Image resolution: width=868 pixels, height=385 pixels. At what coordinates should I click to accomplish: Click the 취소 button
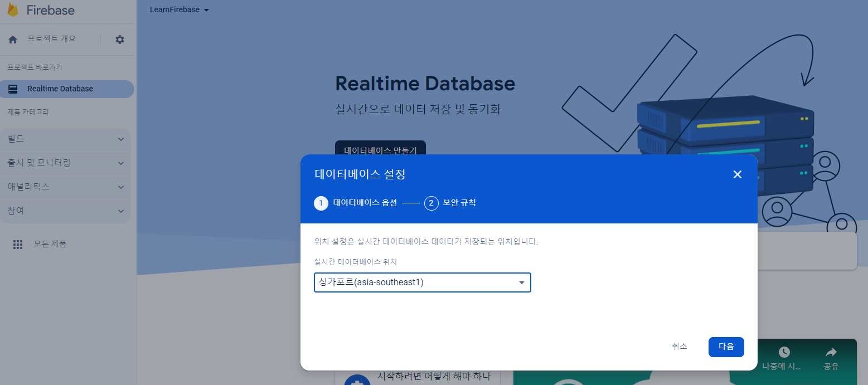click(x=680, y=347)
